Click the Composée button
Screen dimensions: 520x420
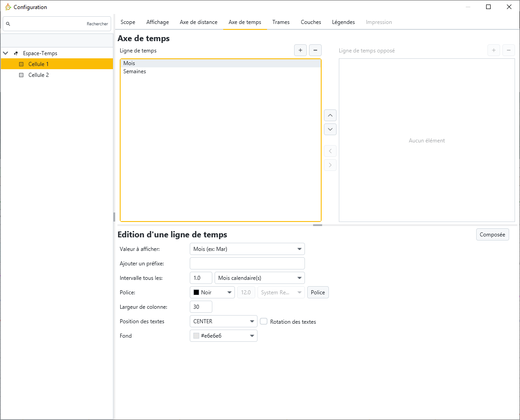492,235
